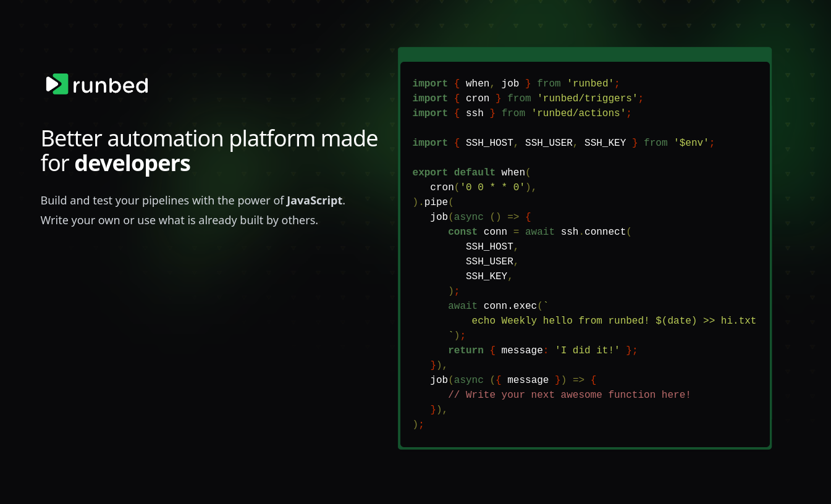Select the bold word 'developers' in heading

132,163
